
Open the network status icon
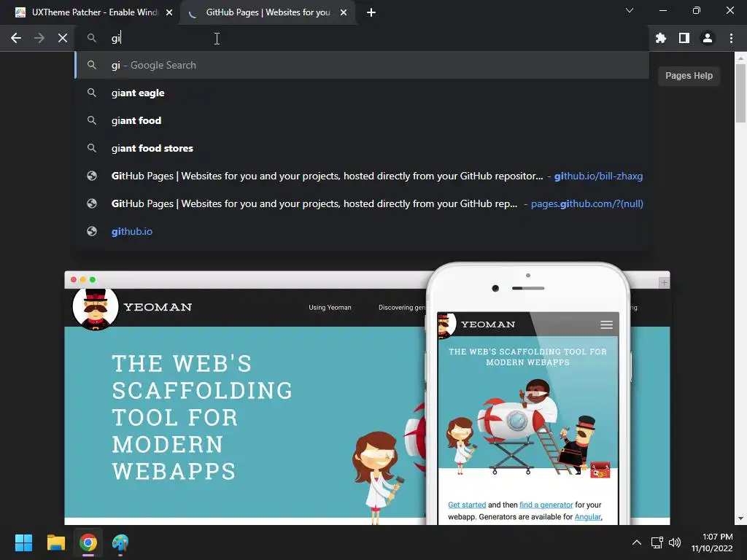coord(657,542)
